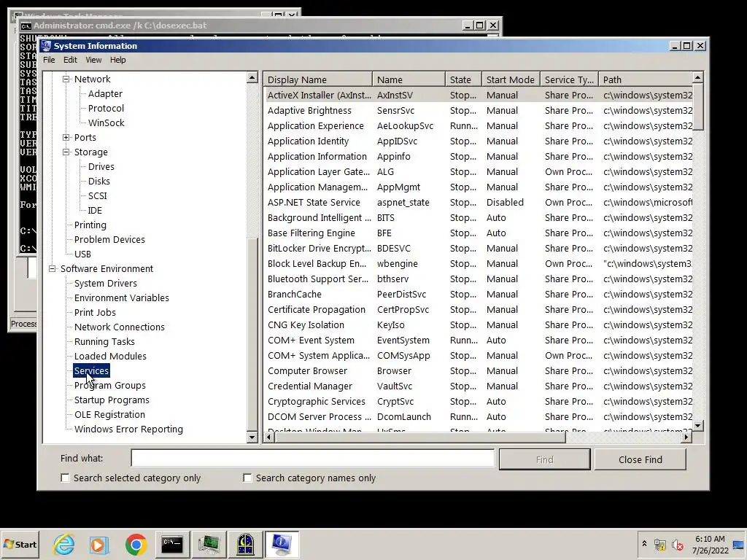Select the SCSI tree item

97,196
